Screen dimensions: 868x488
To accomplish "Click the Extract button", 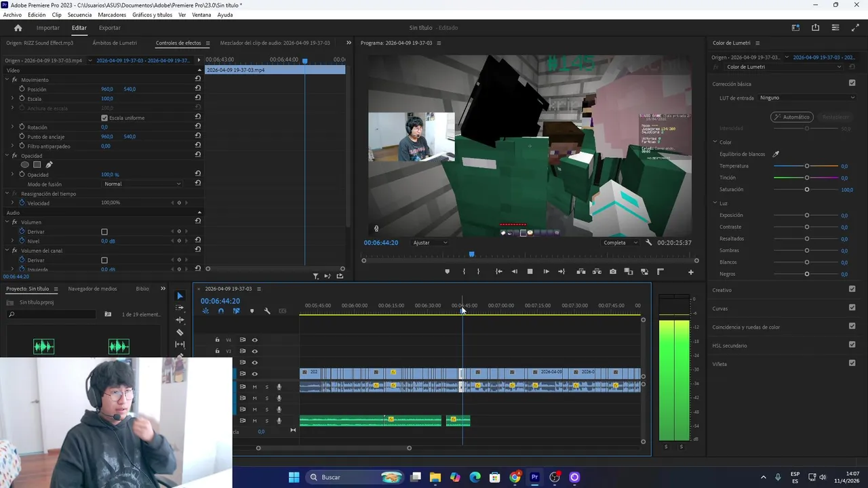I will 597,272.
